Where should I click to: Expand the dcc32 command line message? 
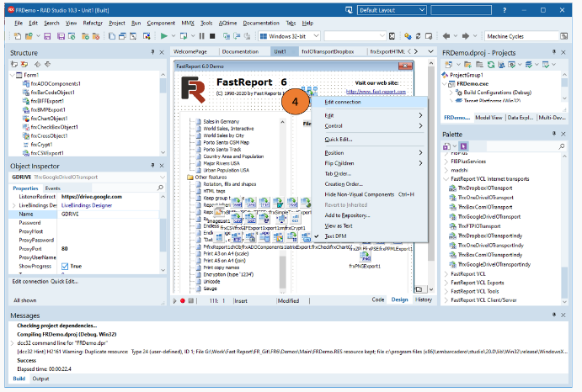point(13,343)
